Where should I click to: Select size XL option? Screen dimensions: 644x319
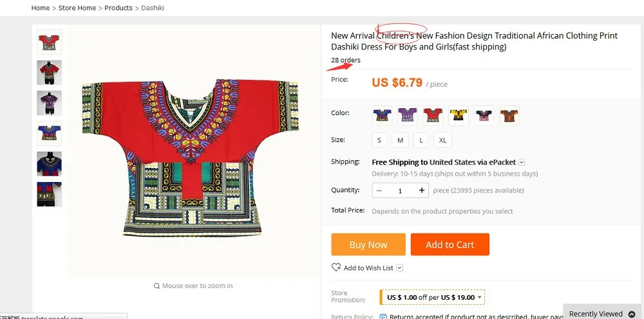click(442, 140)
